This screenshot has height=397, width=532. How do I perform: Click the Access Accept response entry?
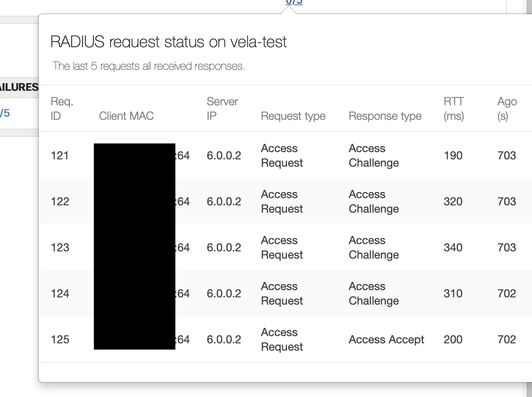[386, 340]
